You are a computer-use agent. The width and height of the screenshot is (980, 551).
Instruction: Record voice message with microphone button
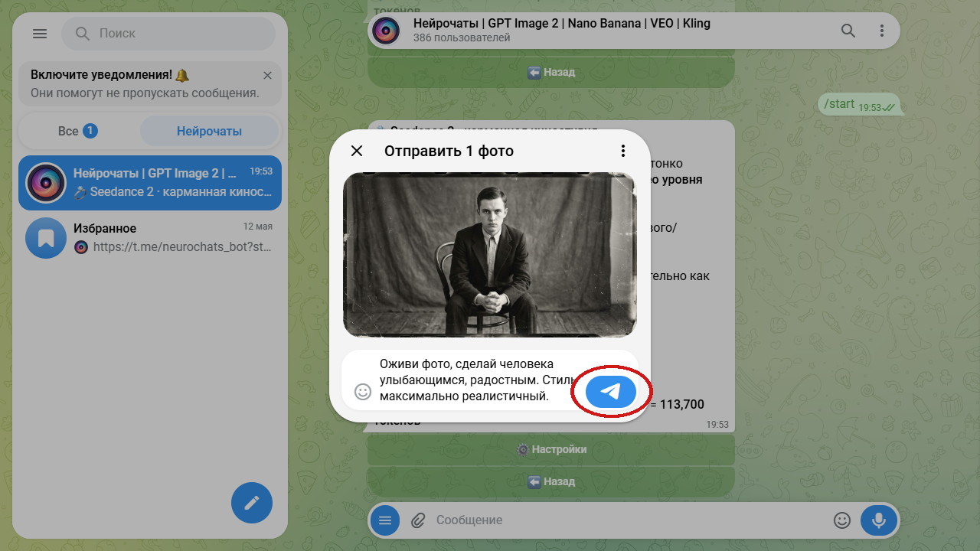[x=879, y=520]
